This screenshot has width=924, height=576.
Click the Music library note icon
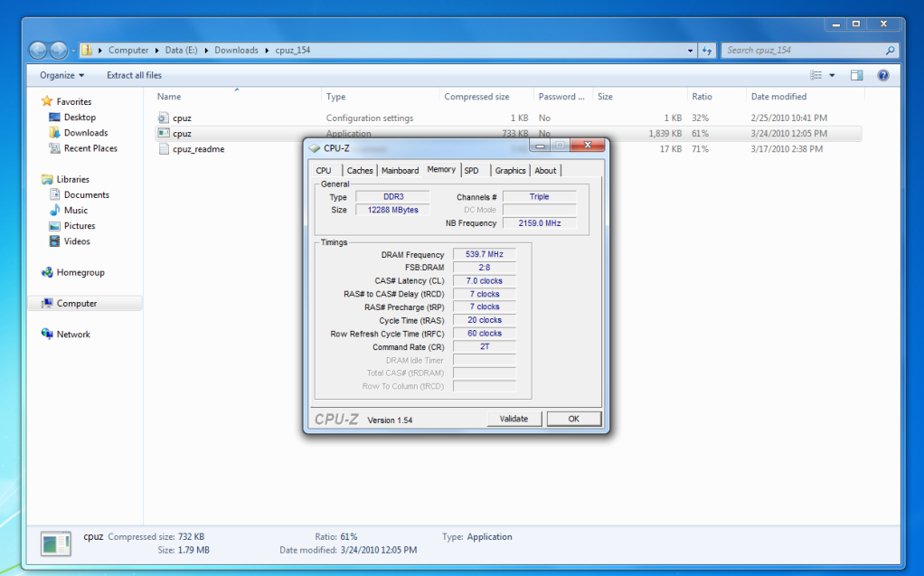55,210
